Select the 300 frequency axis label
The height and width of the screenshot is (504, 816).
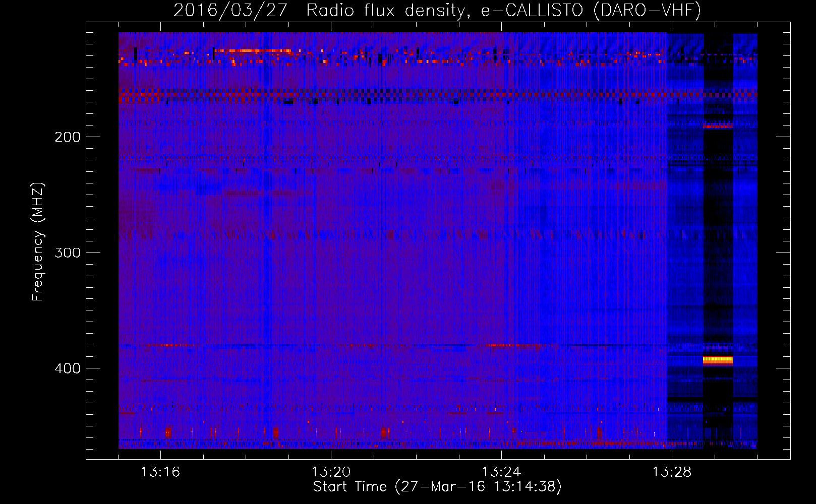pos(68,253)
